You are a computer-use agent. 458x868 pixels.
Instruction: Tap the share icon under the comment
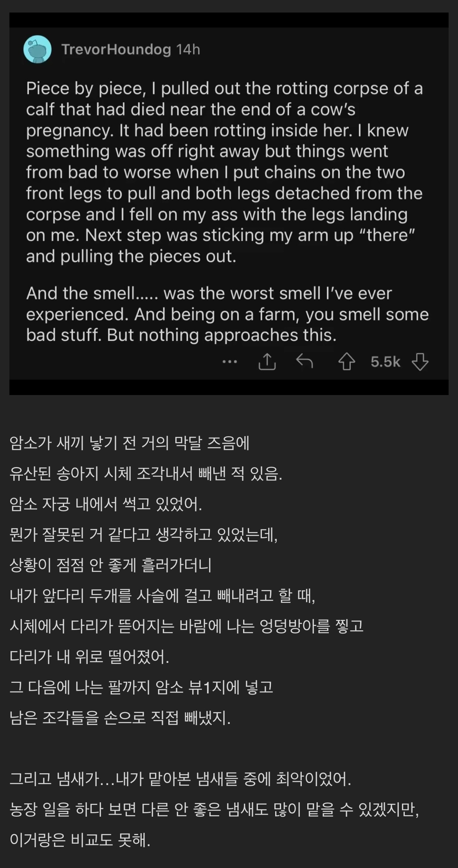click(267, 362)
